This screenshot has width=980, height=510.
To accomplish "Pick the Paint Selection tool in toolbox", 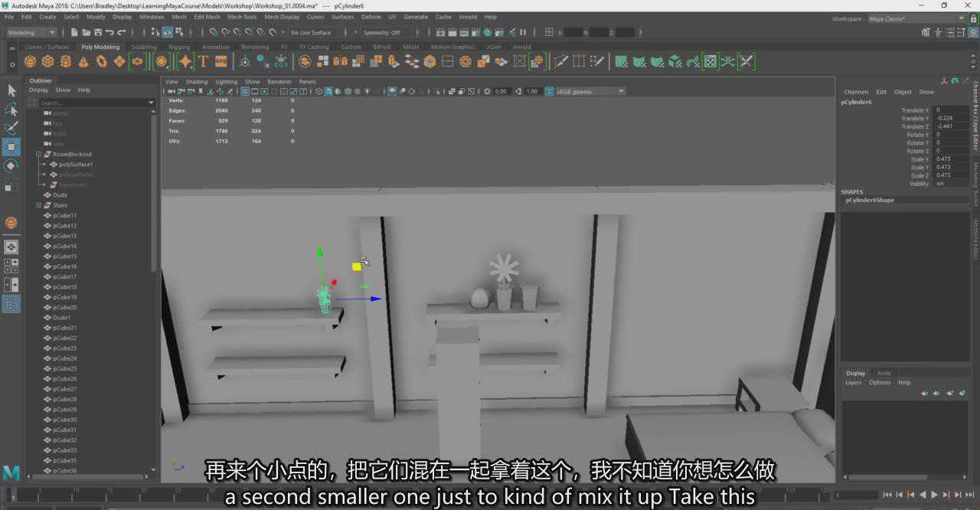I will click(11, 128).
